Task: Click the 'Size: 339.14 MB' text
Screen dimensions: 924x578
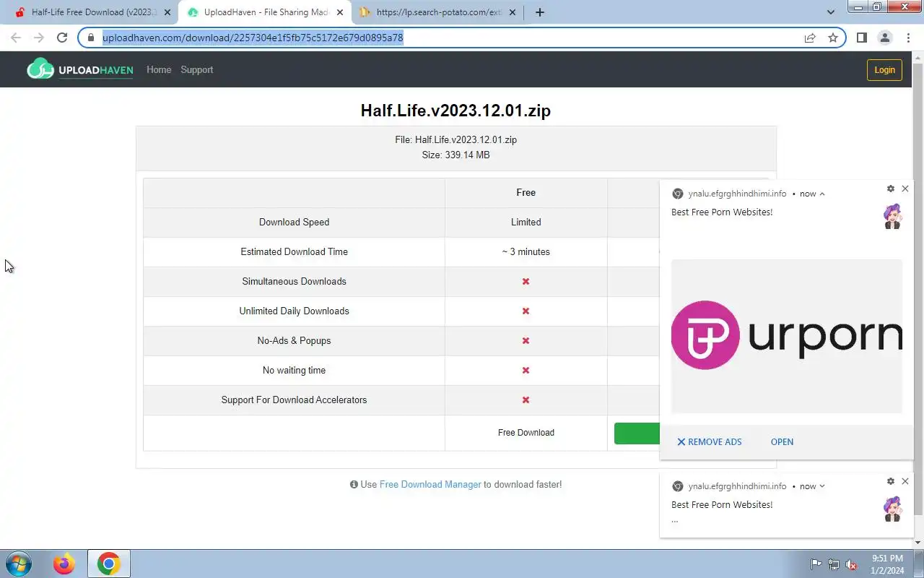Action: 456,155
